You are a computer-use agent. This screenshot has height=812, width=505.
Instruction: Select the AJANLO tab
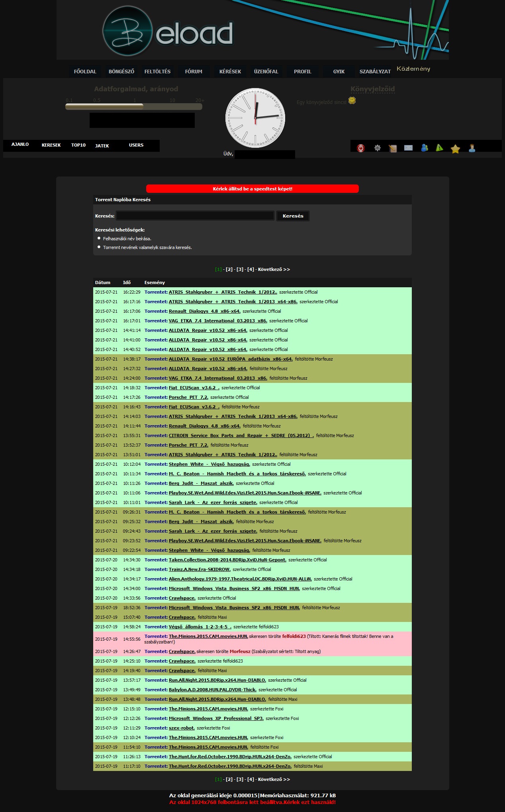[x=20, y=145]
